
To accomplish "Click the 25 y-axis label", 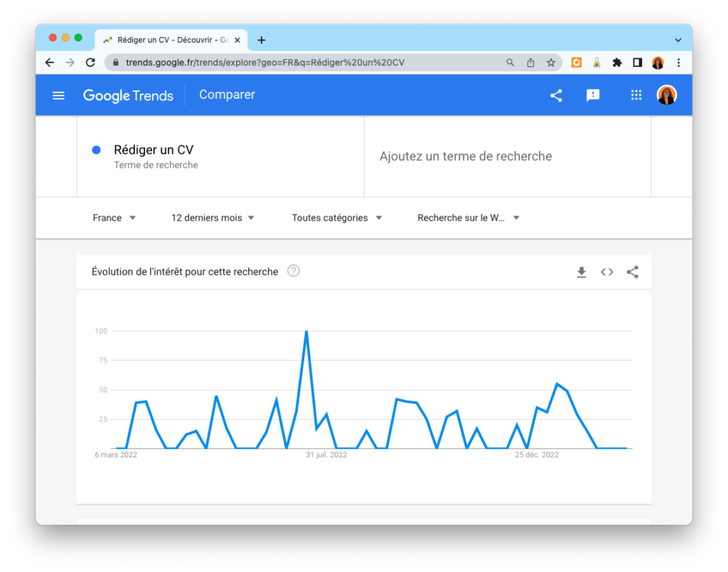I will (x=103, y=419).
